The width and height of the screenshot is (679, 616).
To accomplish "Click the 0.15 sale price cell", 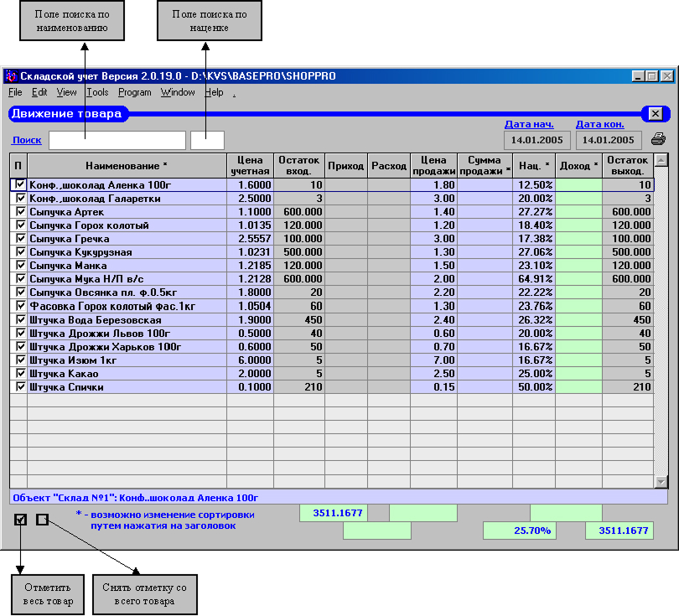I will point(433,387).
